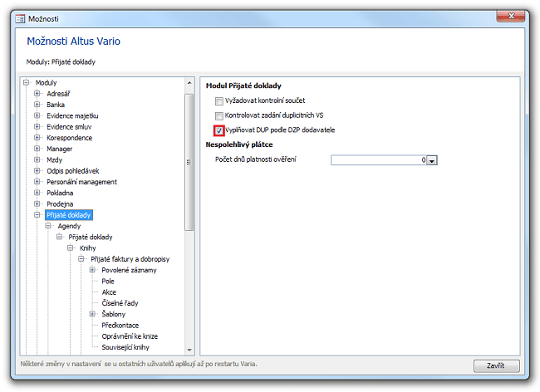540x392 pixels.
Task: Select Evidence smluv tree item
Action: click(x=69, y=126)
